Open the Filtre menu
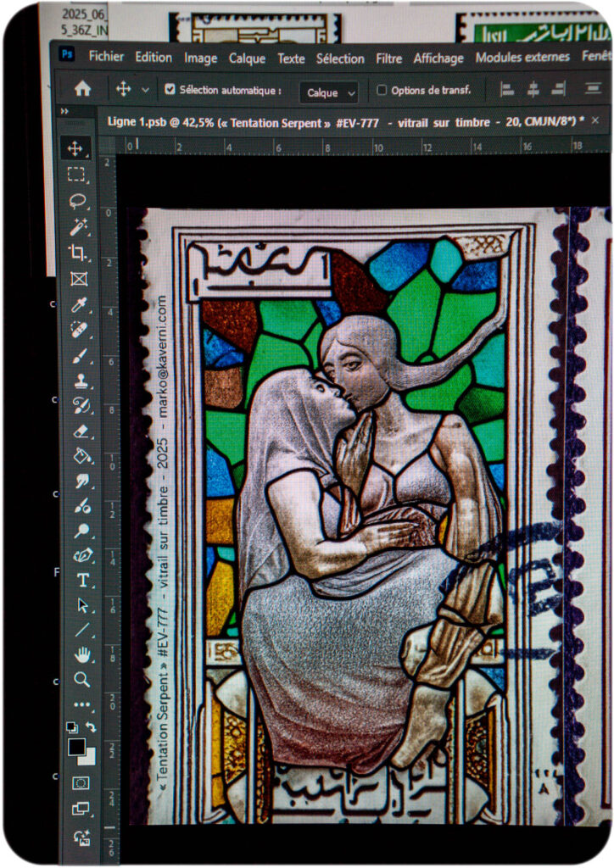 [x=388, y=58]
